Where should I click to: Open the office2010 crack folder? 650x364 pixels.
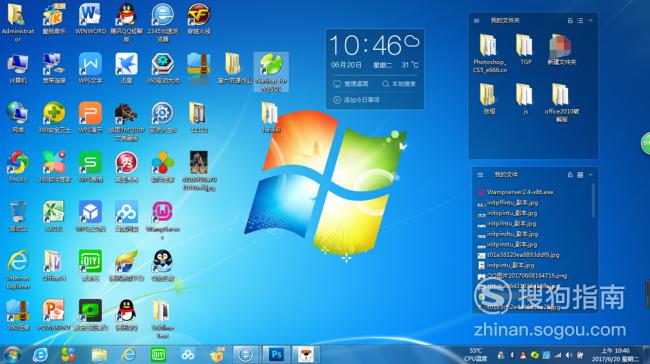(561, 102)
